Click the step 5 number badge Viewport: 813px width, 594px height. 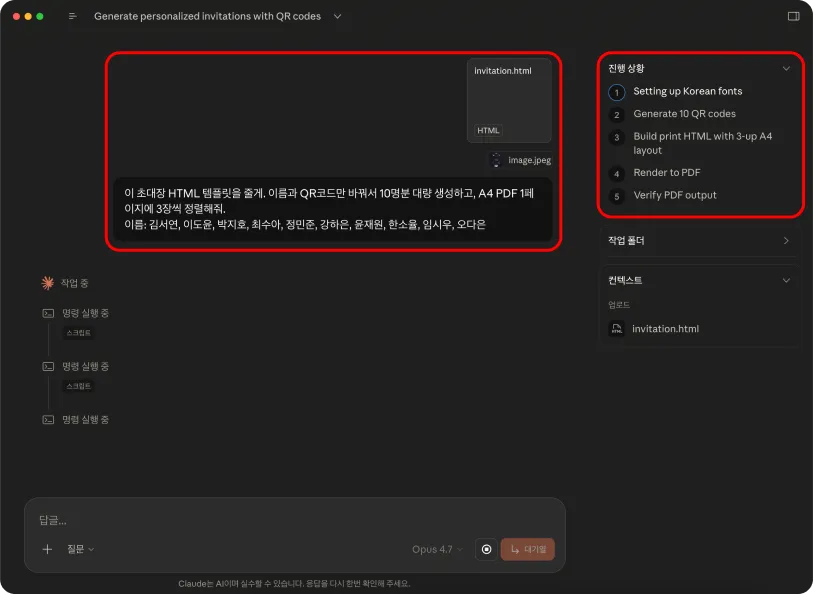coord(616,196)
